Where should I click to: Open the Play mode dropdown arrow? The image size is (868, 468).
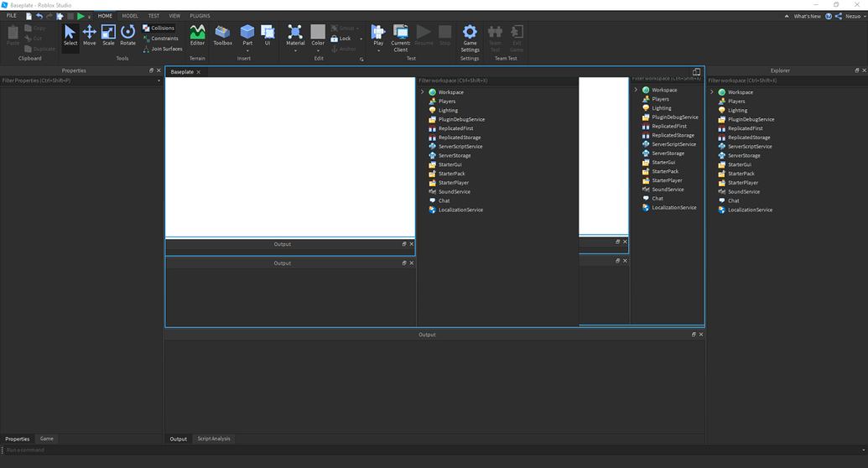[x=378, y=50]
